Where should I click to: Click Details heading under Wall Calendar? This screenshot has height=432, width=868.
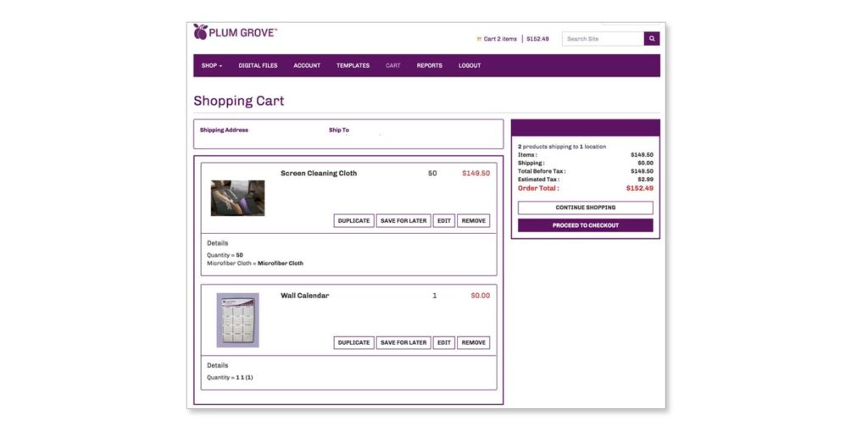pyautogui.click(x=218, y=366)
